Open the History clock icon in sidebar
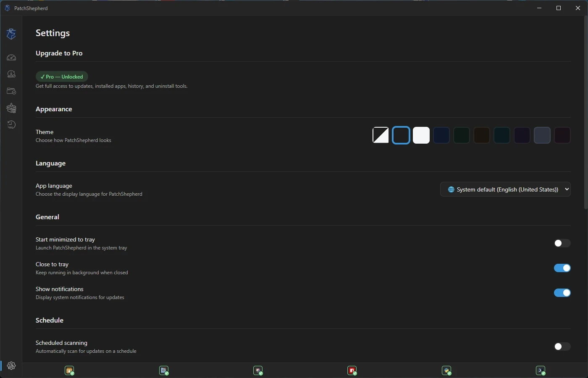The height and width of the screenshot is (378, 588). point(11,125)
